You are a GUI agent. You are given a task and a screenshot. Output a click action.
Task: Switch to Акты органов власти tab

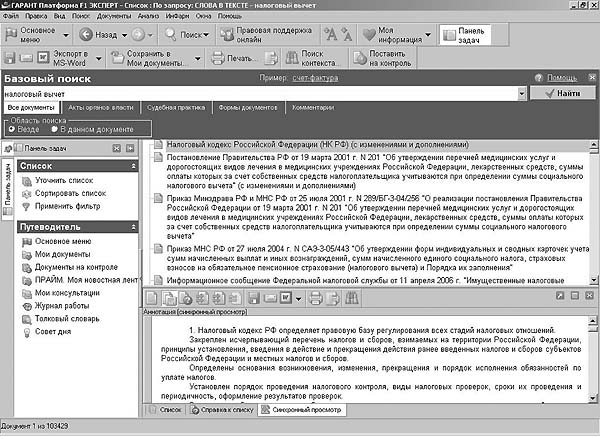click(x=101, y=108)
